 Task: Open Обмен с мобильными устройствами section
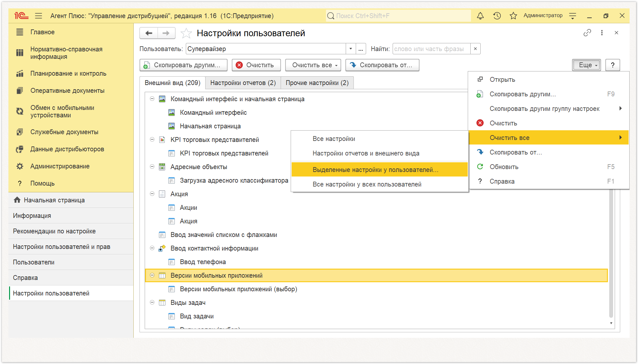[71, 111]
